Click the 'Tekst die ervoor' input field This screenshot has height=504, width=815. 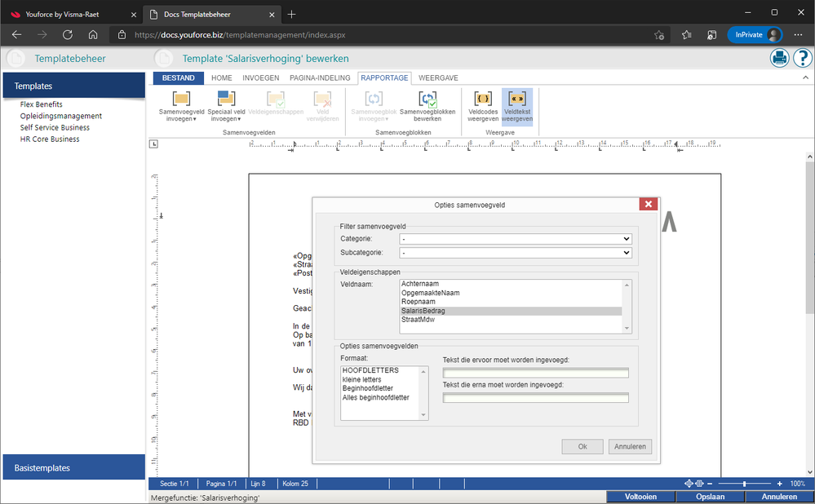tap(535, 374)
